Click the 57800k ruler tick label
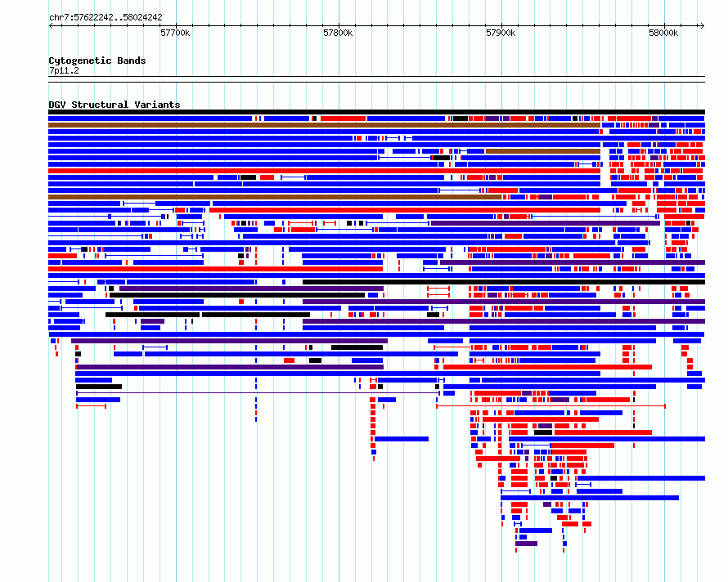The width and height of the screenshot is (728, 582). click(x=338, y=33)
